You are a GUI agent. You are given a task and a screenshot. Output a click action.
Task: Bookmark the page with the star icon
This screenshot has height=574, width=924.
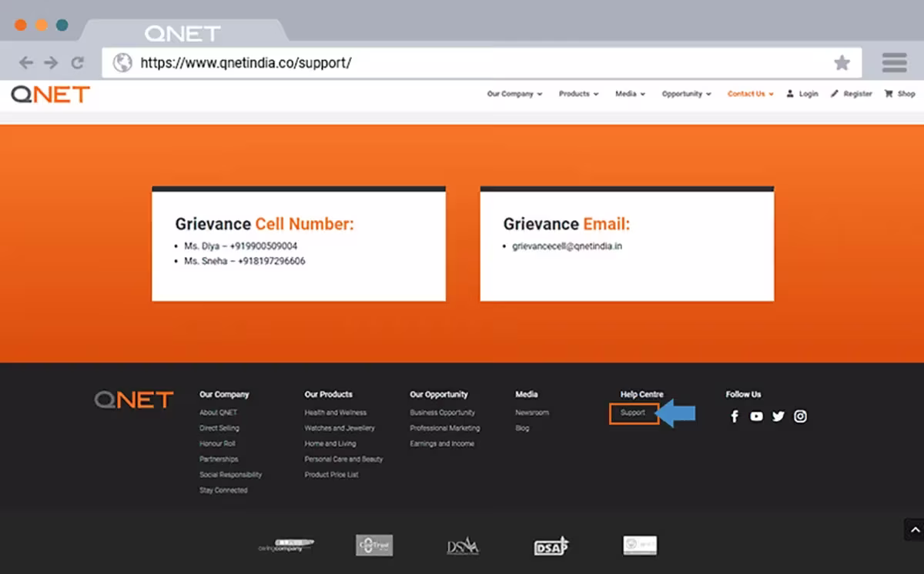842,63
